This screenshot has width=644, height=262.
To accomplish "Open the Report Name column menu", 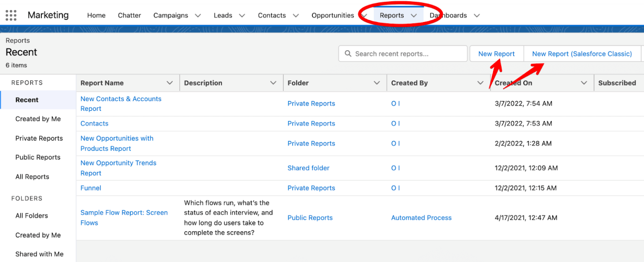I will click(x=169, y=82).
